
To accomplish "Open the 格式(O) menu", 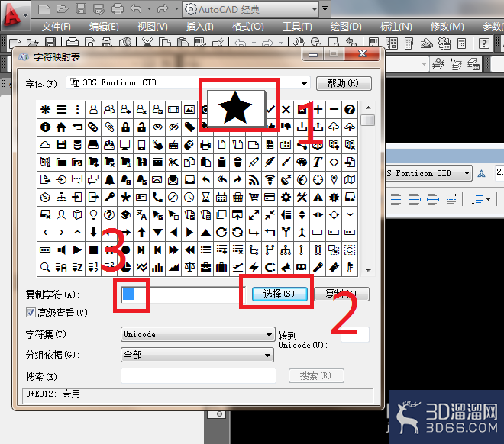I will 248,27.
